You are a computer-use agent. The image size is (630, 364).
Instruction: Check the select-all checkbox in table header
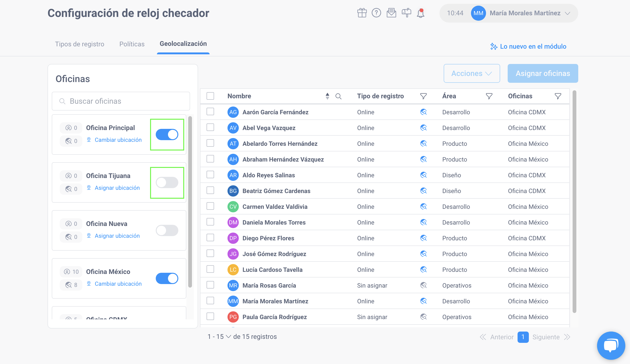pos(210,96)
